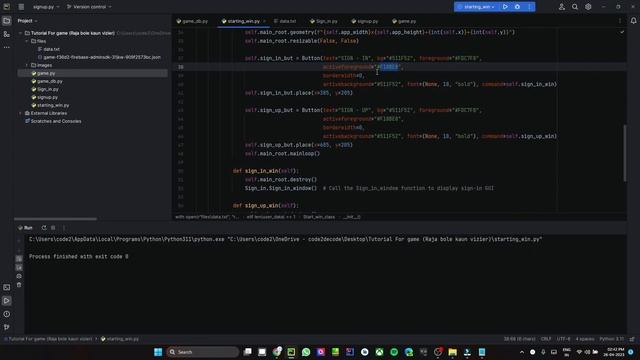Click starting_win.py in status bar breadcrumb
This screenshot has height=360, width=640.
[120, 339]
